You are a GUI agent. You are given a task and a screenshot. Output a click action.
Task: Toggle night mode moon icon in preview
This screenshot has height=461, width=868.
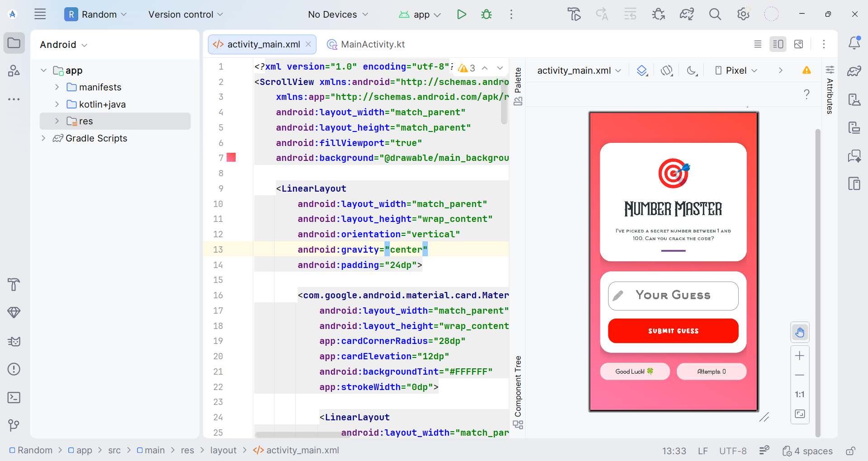click(692, 71)
